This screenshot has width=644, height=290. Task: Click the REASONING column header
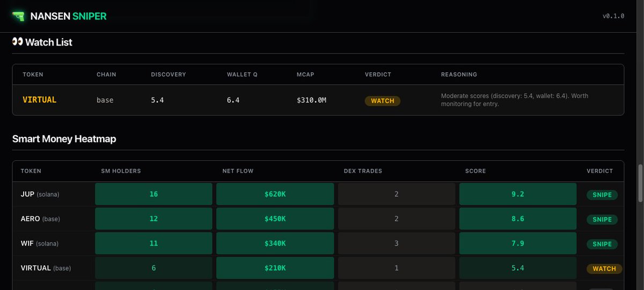tap(459, 75)
